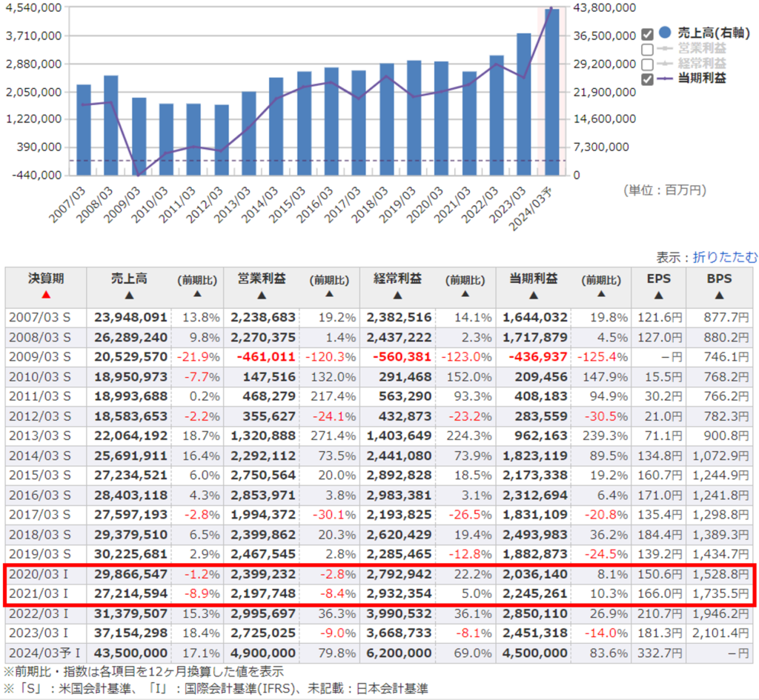The width and height of the screenshot is (759, 700).
Task: Disable the 当期利益 line checkbox
Action: (647, 79)
